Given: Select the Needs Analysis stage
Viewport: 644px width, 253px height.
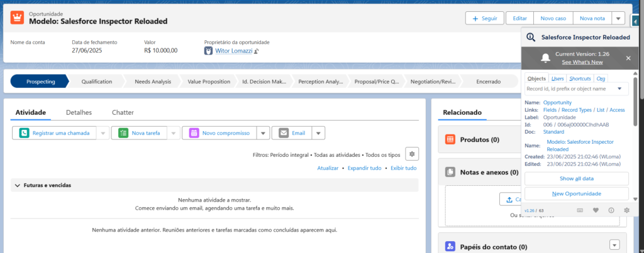Looking at the screenshot, I should [153, 82].
